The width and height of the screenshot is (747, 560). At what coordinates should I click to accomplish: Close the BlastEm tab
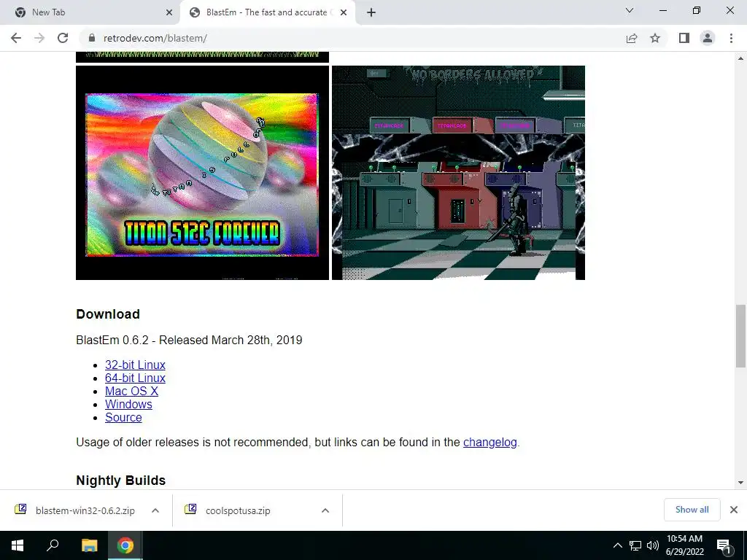344,12
